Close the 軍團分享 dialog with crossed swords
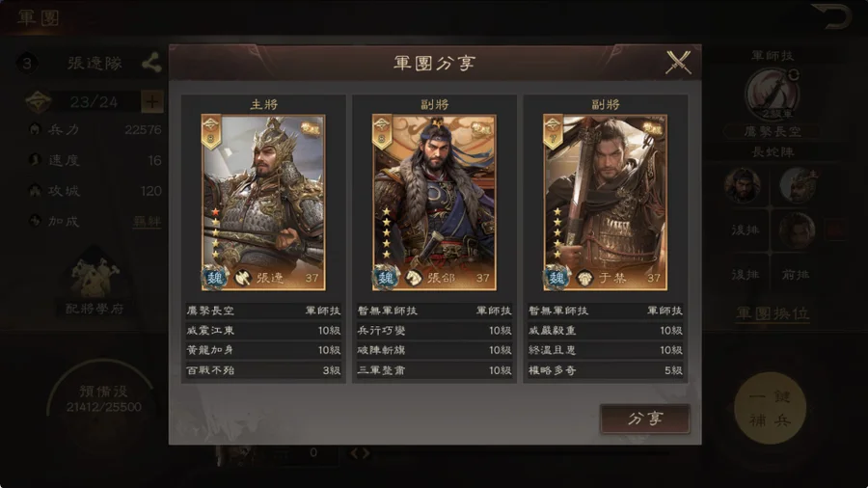 coord(678,63)
